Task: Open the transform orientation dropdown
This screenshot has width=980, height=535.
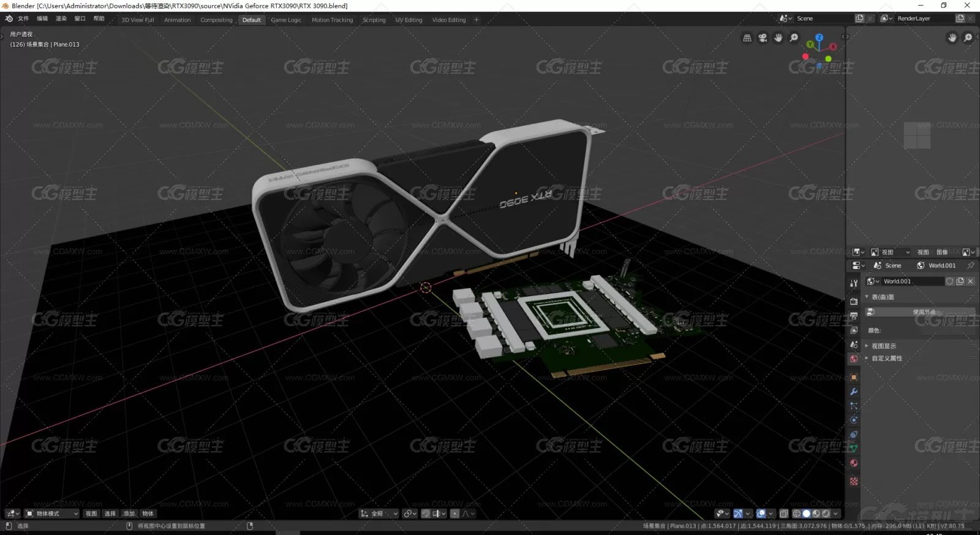Action: click(379, 514)
